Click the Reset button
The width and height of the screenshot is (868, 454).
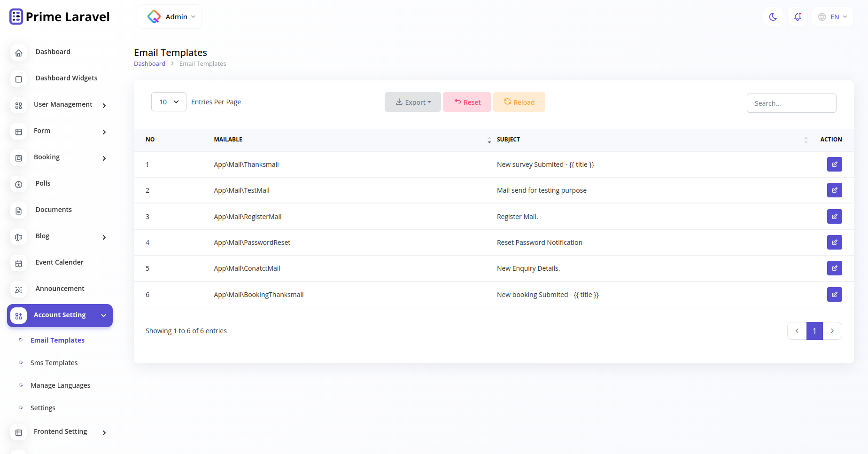pyautogui.click(x=467, y=102)
